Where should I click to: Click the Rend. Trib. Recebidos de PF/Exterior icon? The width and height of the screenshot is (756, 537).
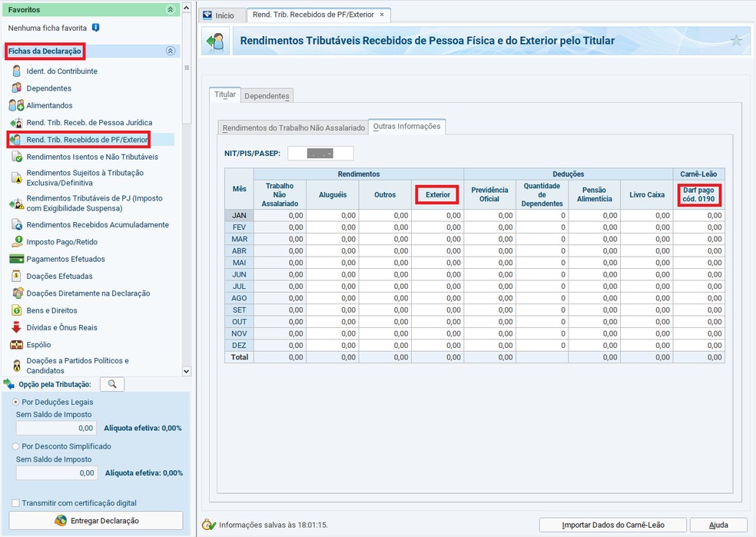coord(15,140)
